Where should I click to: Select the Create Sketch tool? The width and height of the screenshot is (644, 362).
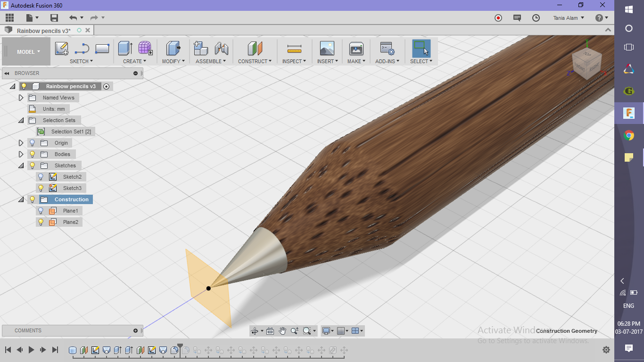[x=62, y=49]
